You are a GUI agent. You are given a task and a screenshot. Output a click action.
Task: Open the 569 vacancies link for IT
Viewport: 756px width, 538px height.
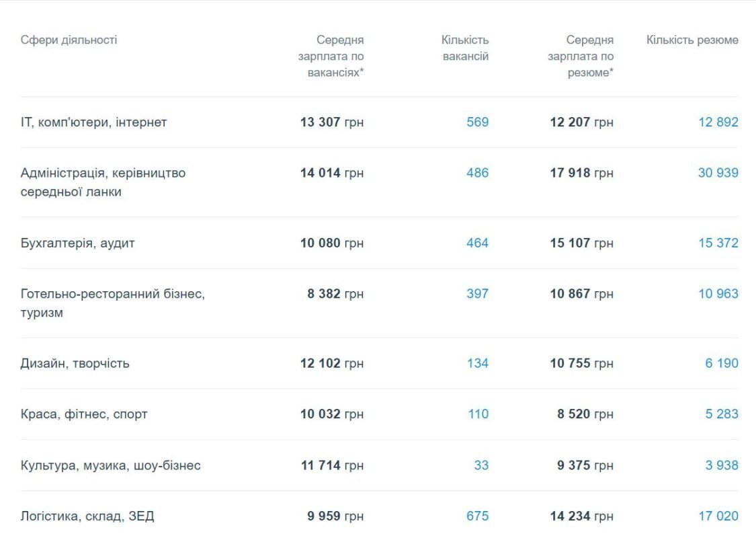(477, 122)
